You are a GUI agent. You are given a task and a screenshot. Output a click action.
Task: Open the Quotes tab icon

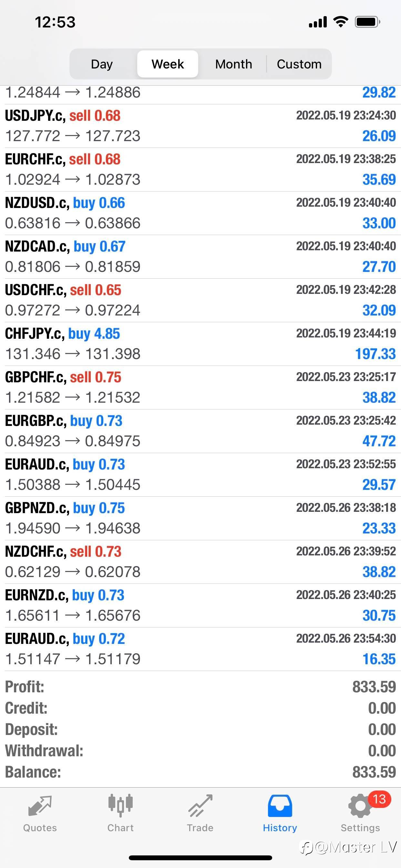tap(40, 806)
